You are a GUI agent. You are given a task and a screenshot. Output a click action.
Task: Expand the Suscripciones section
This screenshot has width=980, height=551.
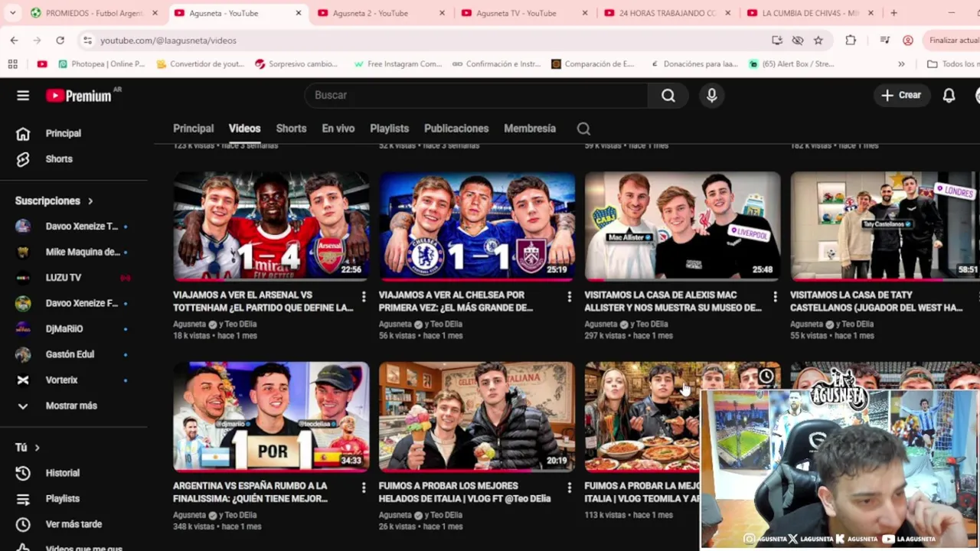pos(54,201)
